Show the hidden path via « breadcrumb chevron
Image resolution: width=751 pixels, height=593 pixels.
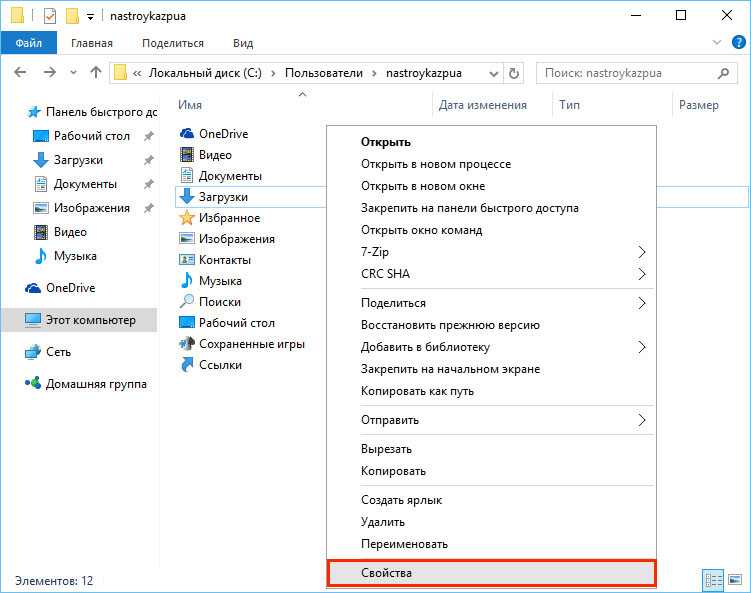pos(137,73)
